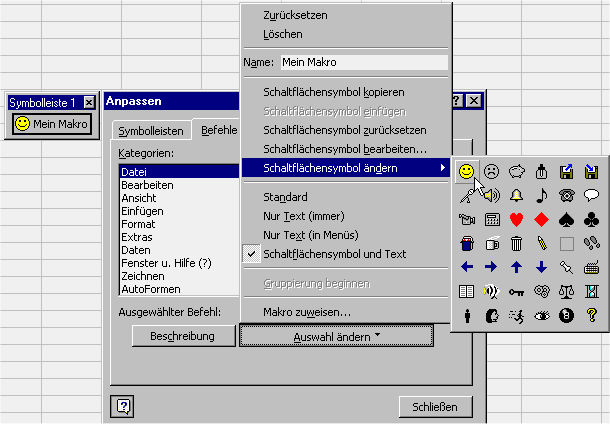The height and width of the screenshot is (424, 610).
Task: Click the Name field containing 'Mein Makro'
Action: [363, 62]
